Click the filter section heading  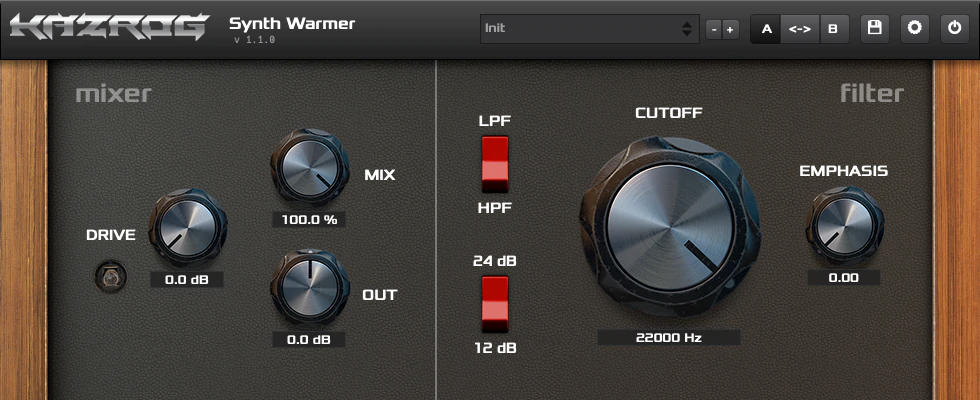(x=872, y=94)
